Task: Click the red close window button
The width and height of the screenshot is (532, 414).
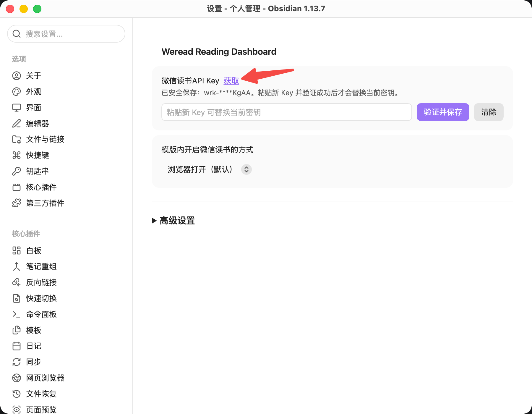Action: (10, 9)
